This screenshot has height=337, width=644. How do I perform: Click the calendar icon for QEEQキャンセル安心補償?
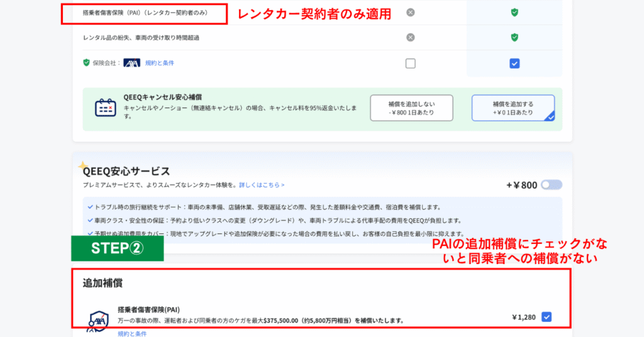tap(106, 108)
